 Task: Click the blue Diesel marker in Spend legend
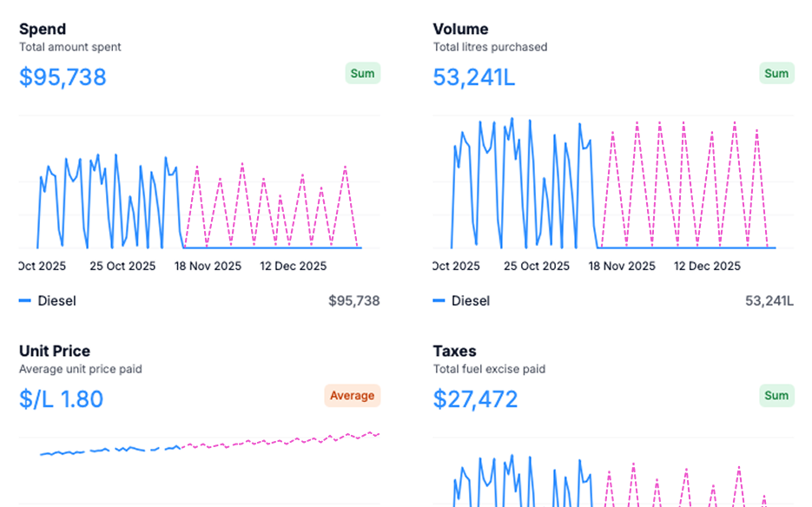(x=25, y=301)
